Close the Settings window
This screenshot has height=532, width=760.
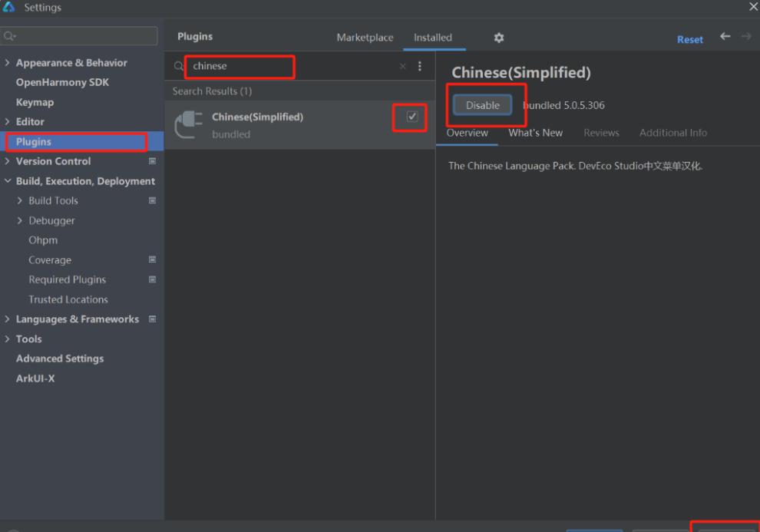pyautogui.click(x=754, y=7)
